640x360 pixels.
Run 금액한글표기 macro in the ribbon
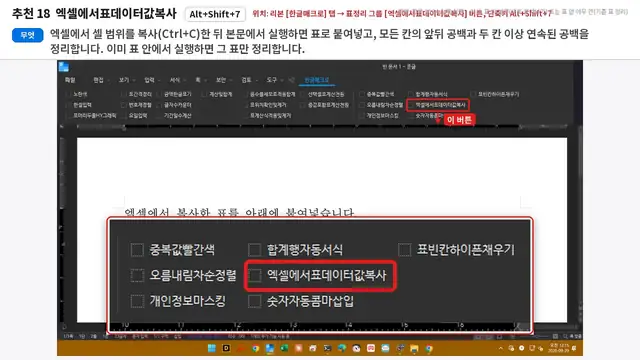coord(174,94)
